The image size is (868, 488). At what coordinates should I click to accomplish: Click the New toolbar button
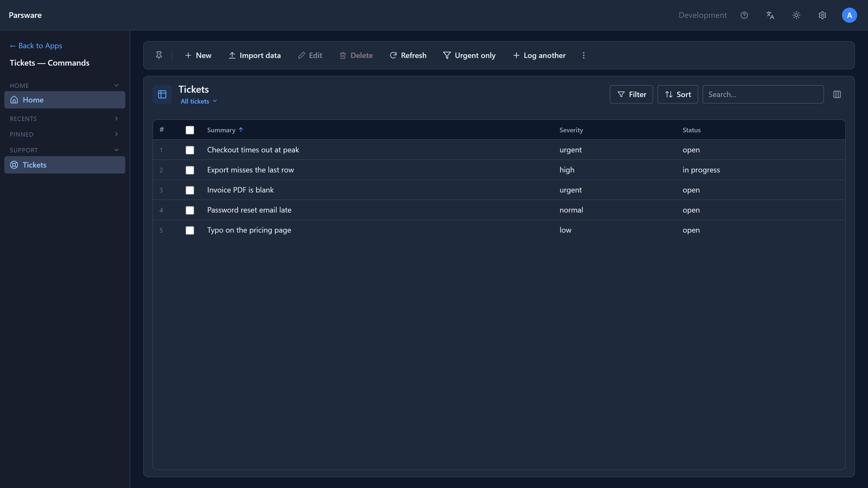[198, 55]
